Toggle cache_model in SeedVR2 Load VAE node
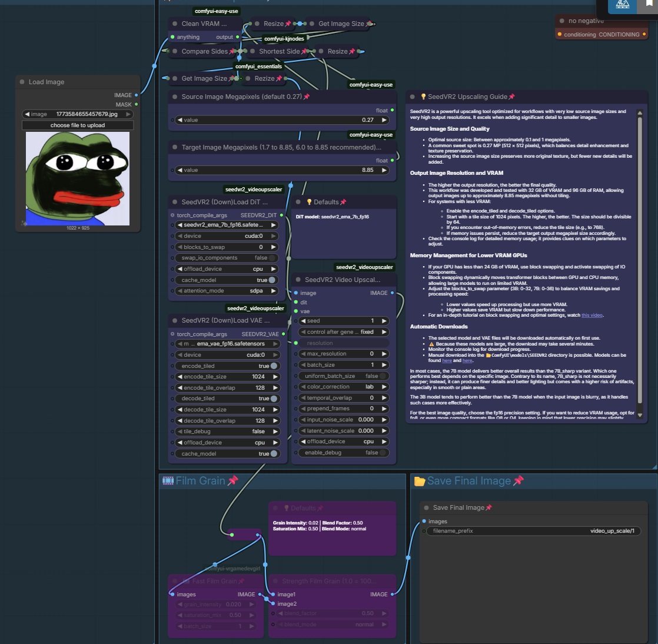The height and width of the screenshot is (644, 658). coord(227,453)
